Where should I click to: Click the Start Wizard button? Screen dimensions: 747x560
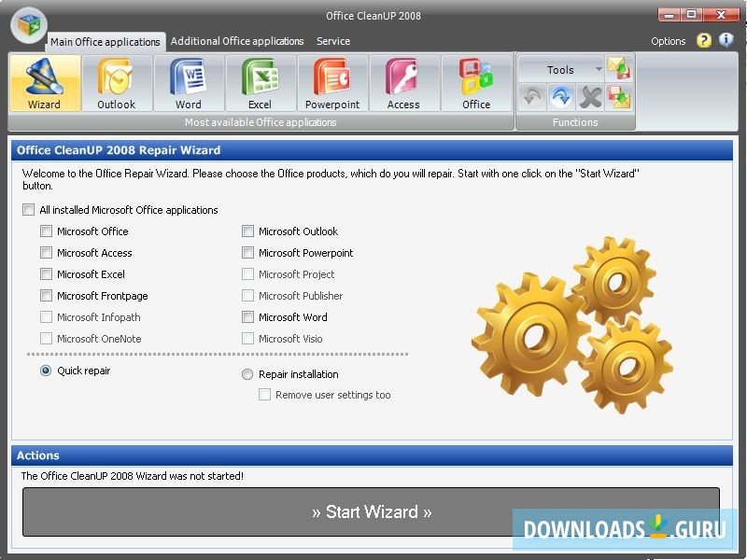point(371,511)
